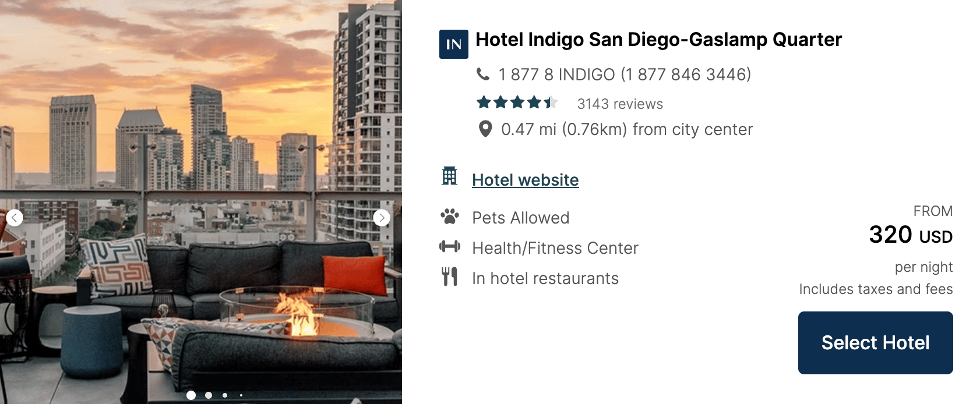Click the rooftop hotel photo
The height and width of the screenshot is (404, 980).
(201, 202)
